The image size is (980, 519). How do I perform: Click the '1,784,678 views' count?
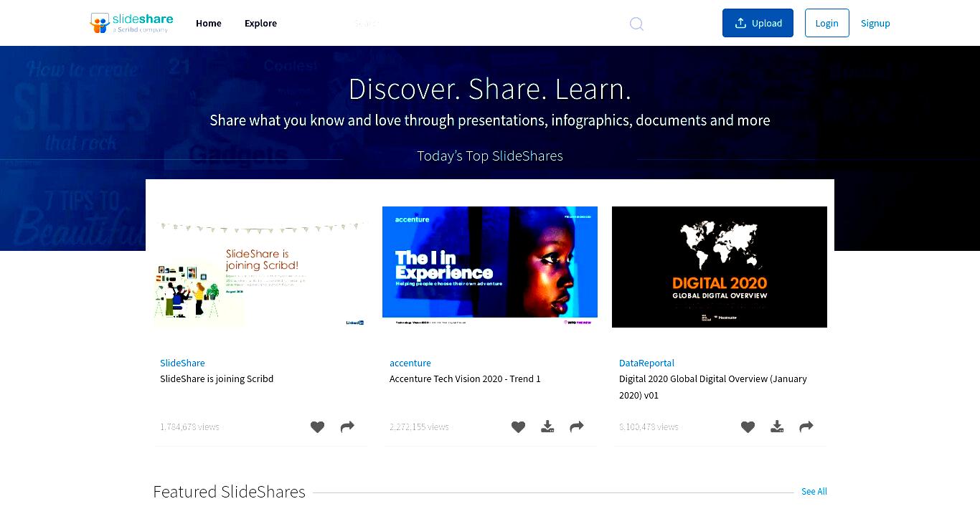tap(189, 427)
